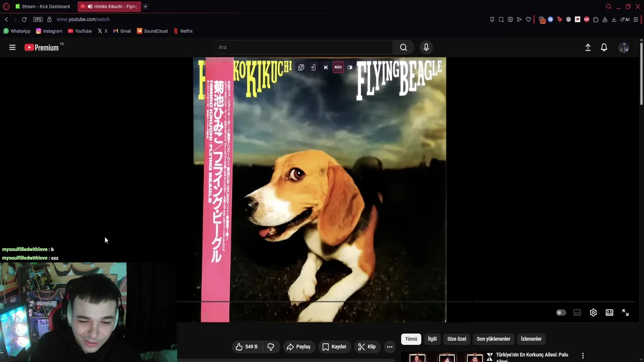644x362 pixels.
Task: Click the video sidebar-send arrow icon
Action: pos(313,67)
